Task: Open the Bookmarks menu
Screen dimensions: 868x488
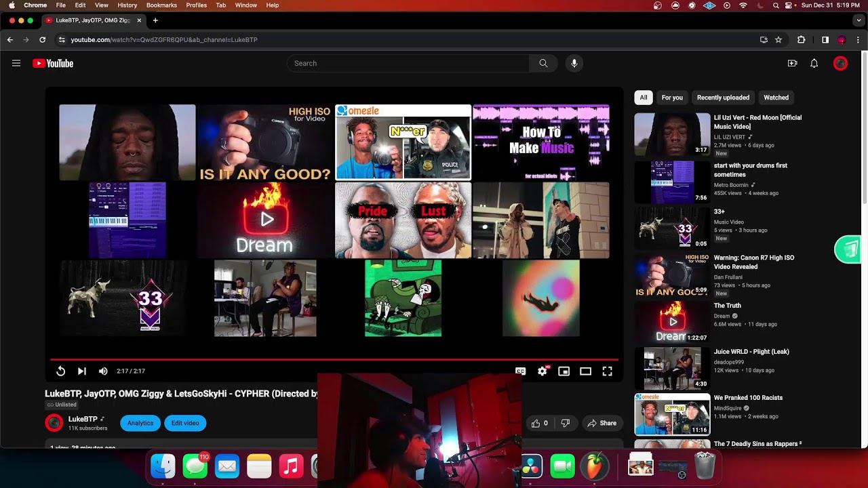Action: (x=161, y=5)
